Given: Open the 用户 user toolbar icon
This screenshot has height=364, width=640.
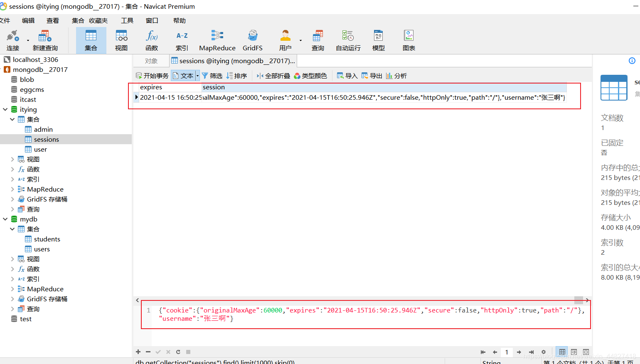Looking at the screenshot, I should 285,40.
